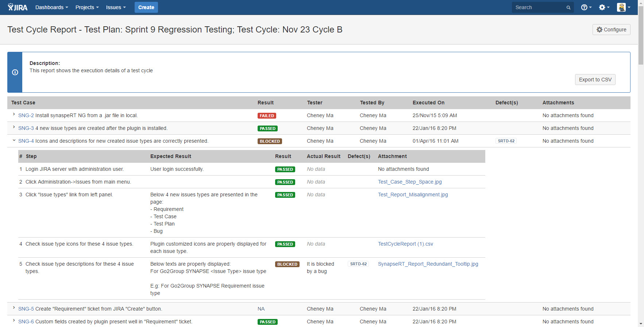Open the administration gear menu
644x327 pixels.
point(604,7)
